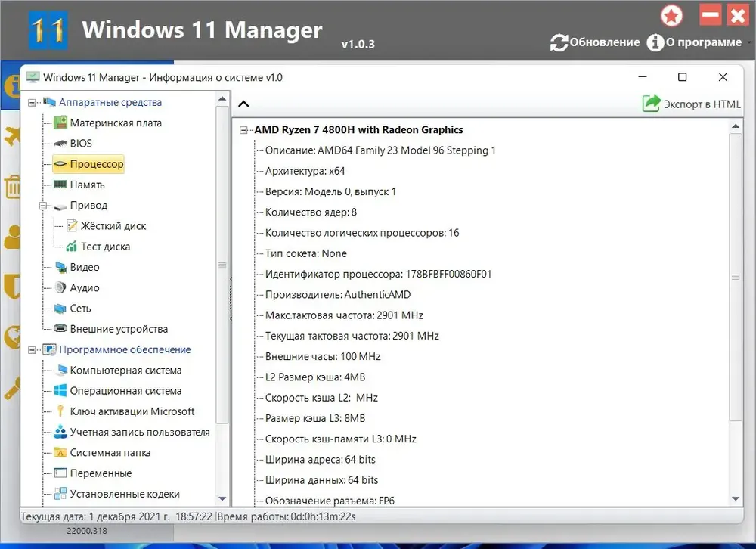The height and width of the screenshot is (549, 756).
Task: Click the Текущая дата status bar entry
Action: click(x=116, y=516)
